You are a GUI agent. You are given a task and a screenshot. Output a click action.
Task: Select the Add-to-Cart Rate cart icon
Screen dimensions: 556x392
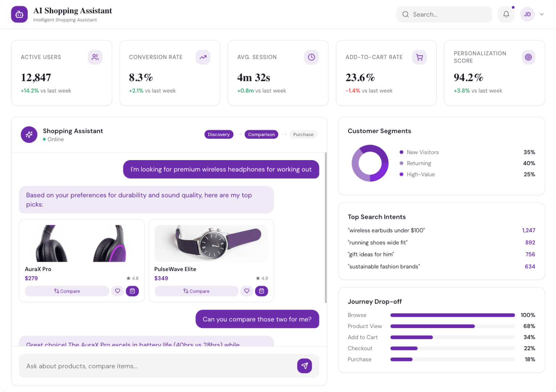pos(419,57)
